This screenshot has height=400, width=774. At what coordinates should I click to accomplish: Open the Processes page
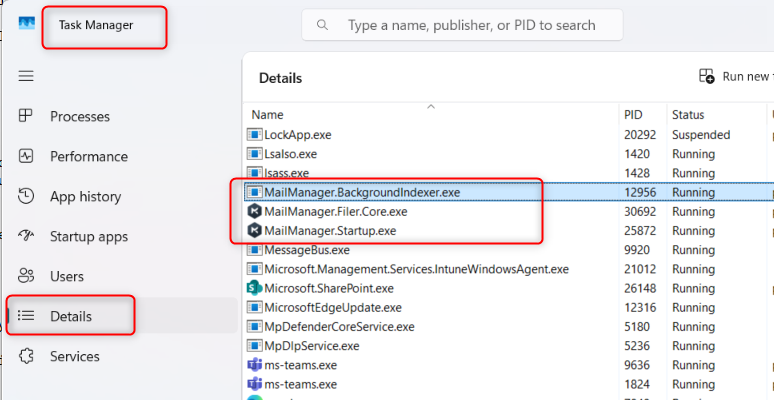coord(80,116)
